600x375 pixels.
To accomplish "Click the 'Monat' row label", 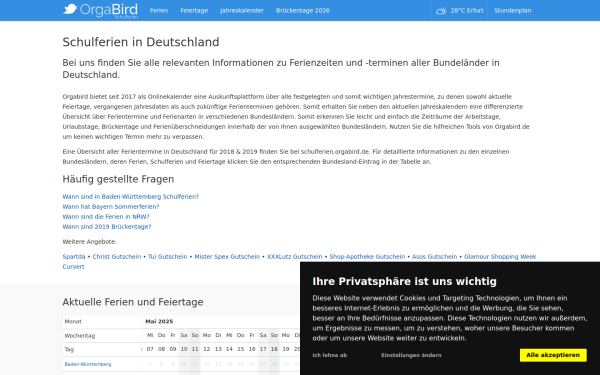I will click(x=73, y=321).
